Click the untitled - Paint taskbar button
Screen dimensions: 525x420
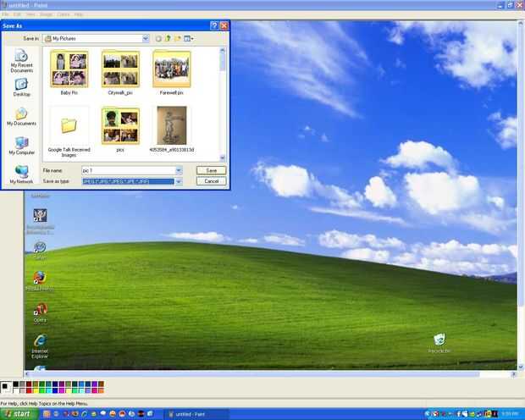coord(196,414)
